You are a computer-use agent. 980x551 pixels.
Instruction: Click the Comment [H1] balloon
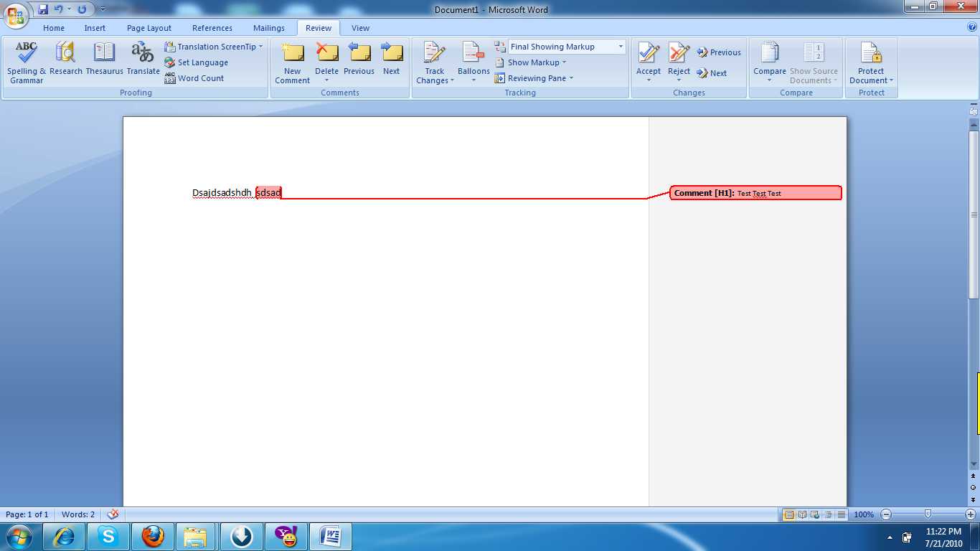[x=755, y=193]
